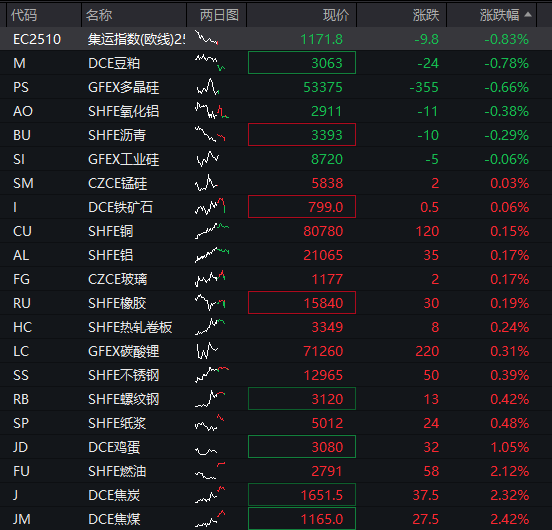This screenshot has height=530, width=552.
Task: Sort by the 涨跌幅 column arrow
Action: point(528,14)
